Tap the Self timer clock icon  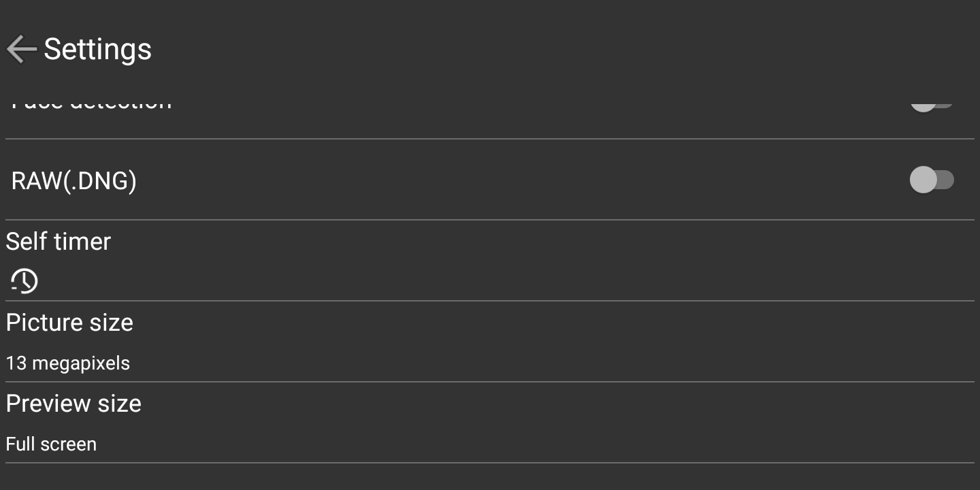[24, 280]
